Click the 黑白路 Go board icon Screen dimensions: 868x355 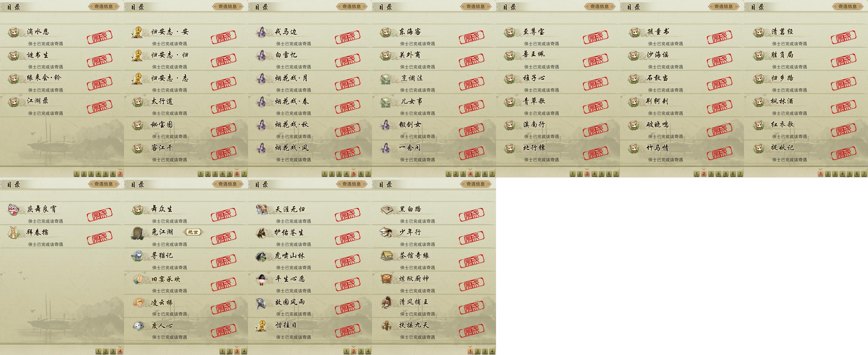[x=387, y=209]
